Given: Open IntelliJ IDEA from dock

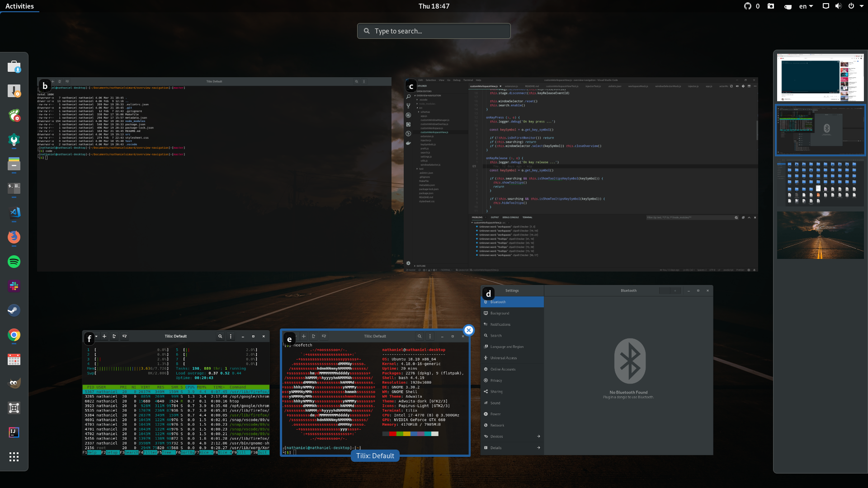Looking at the screenshot, I should click(x=14, y=432).
